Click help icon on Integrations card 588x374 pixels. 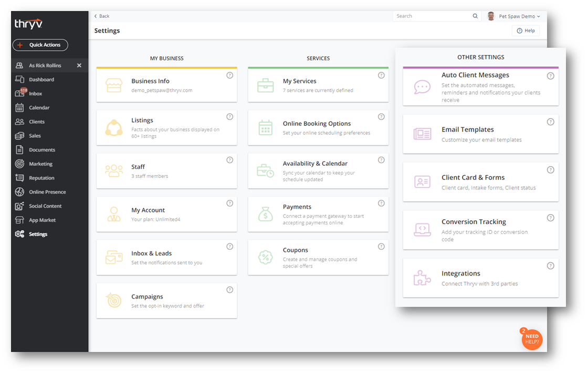[x=551, y=266]
